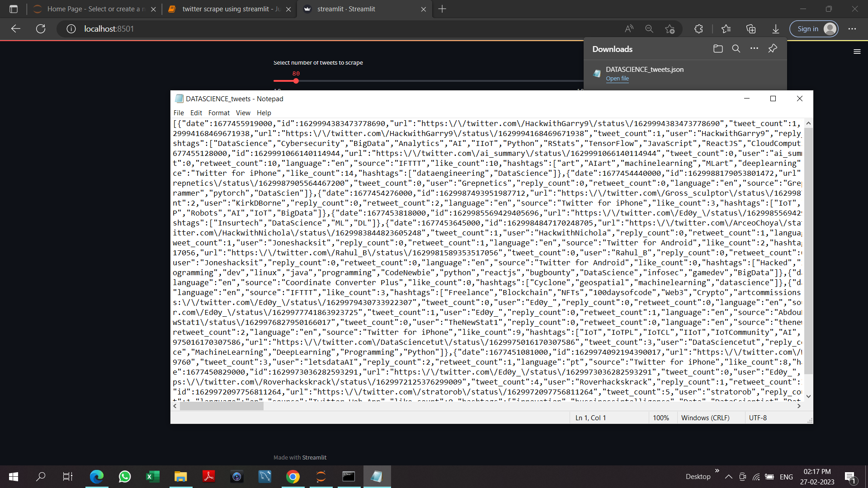Pin the Downloads flyout open
Image resolution: width=868 pixels, height=488 pixels.
773,48
